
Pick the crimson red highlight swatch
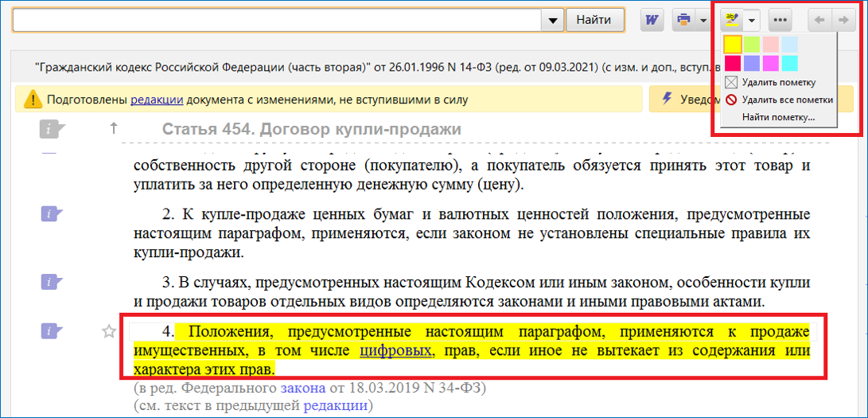733,61
